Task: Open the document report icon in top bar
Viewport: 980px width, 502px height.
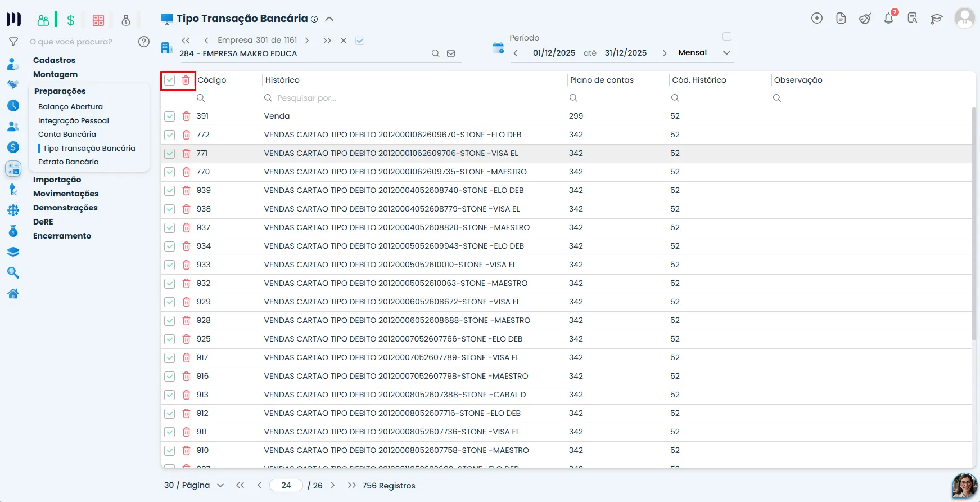Action: tap(841, 18)
